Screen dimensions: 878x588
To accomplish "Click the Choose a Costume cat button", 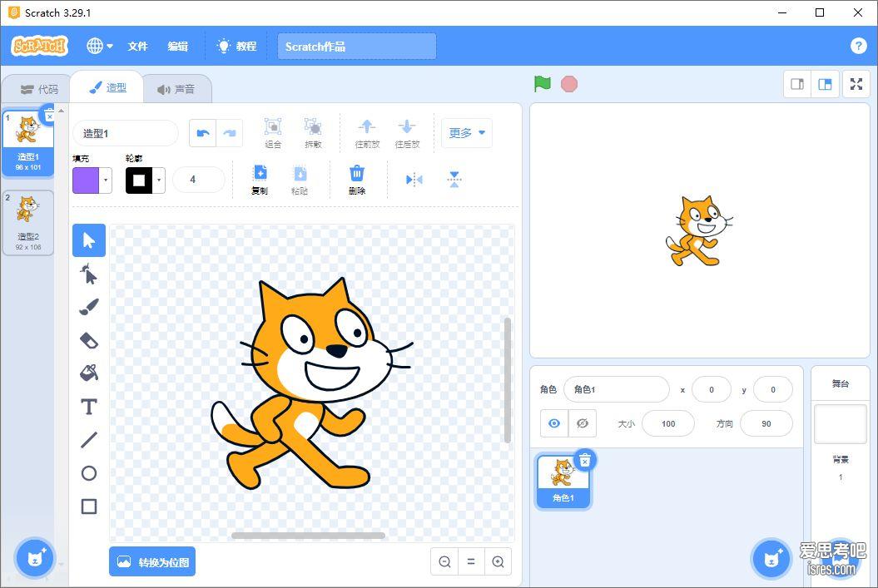I will [36, 558].
